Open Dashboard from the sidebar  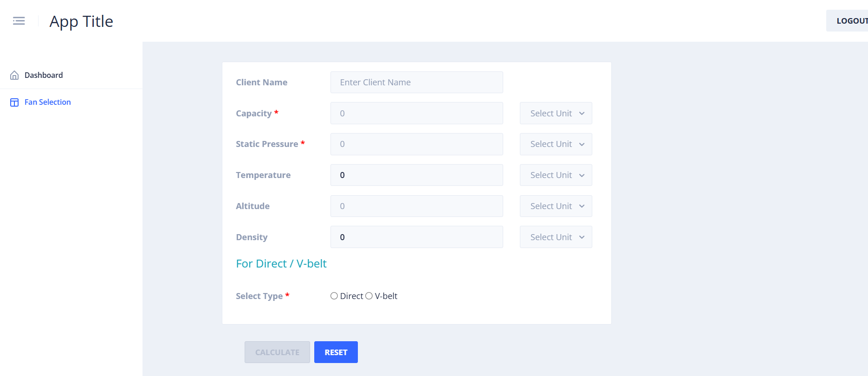tap(44, 75)
